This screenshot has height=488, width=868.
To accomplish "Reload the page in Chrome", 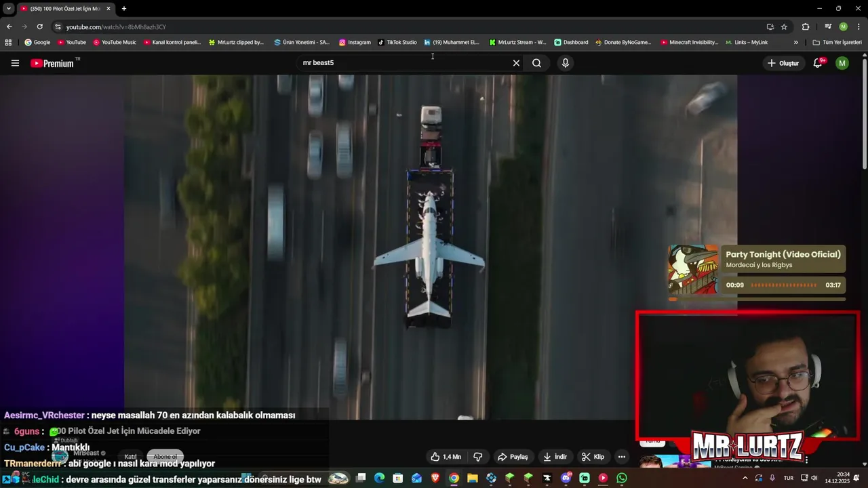I will coord(39,26).
